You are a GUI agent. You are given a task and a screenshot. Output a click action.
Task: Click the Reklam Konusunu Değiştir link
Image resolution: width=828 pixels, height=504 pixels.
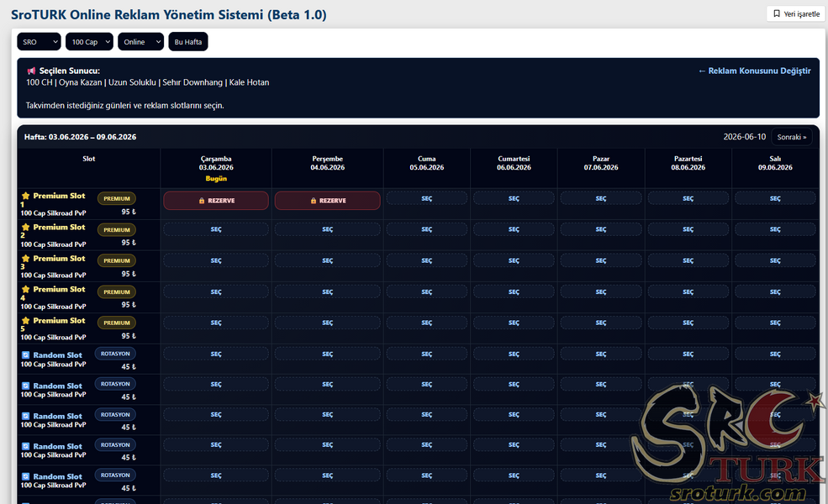[x=754, y=71]
